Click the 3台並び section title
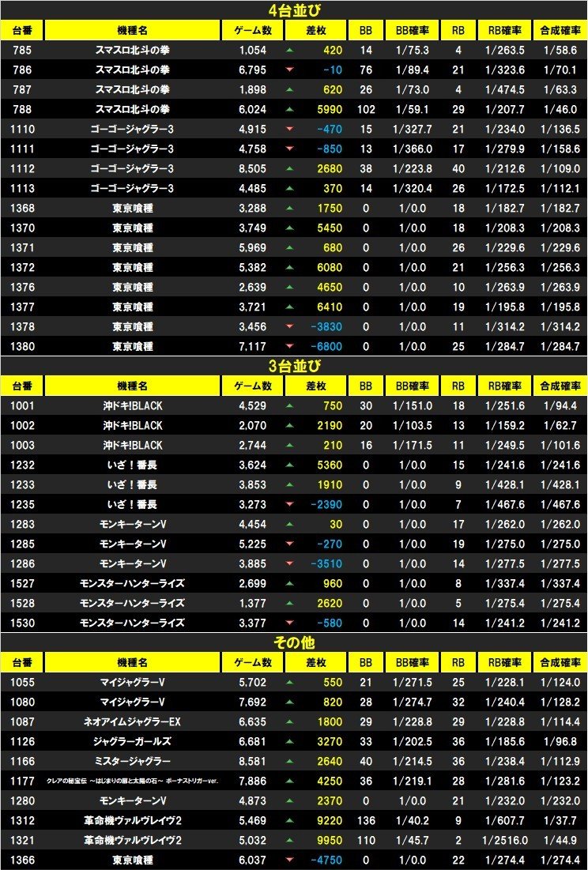588x870 pixels. [x=294, y=366]
